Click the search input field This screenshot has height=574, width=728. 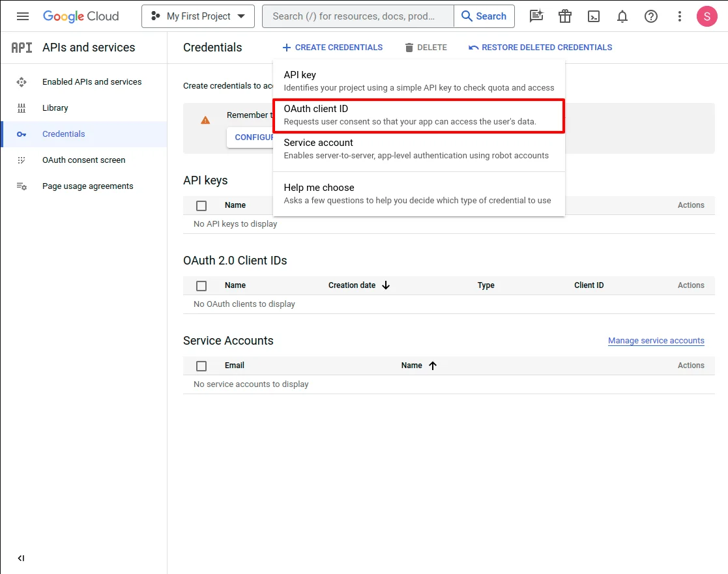[x=358, y=16]
